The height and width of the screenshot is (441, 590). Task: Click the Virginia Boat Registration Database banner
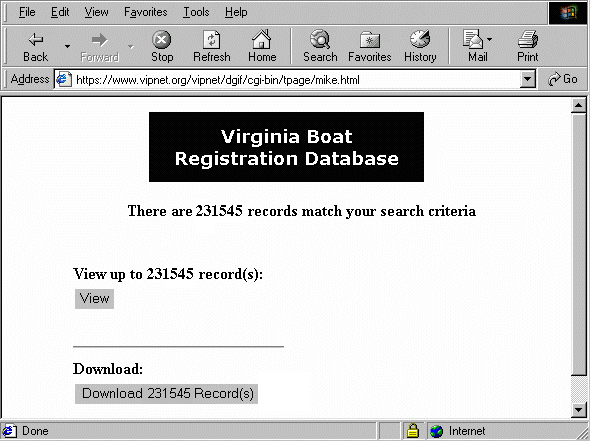pyautogui.click(x=286, y=147)
